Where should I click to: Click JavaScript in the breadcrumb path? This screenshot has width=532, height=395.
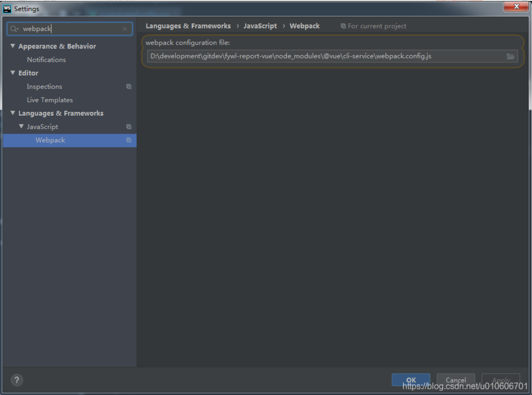click(260, 26)
